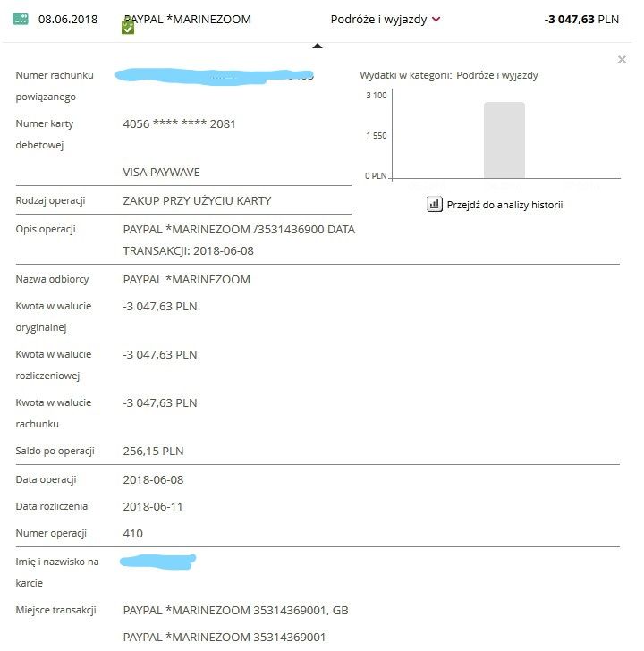Click the bar chart icon beside analysis link

click(x=435, y=205)
